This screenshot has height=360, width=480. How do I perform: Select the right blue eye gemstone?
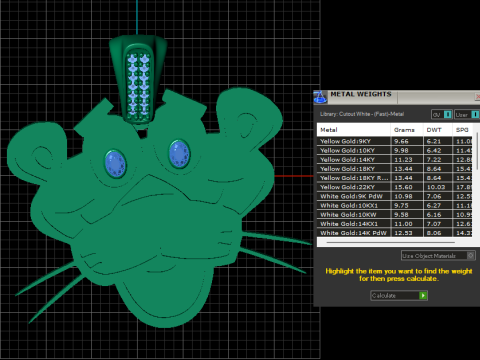click(x=179, y=154)
